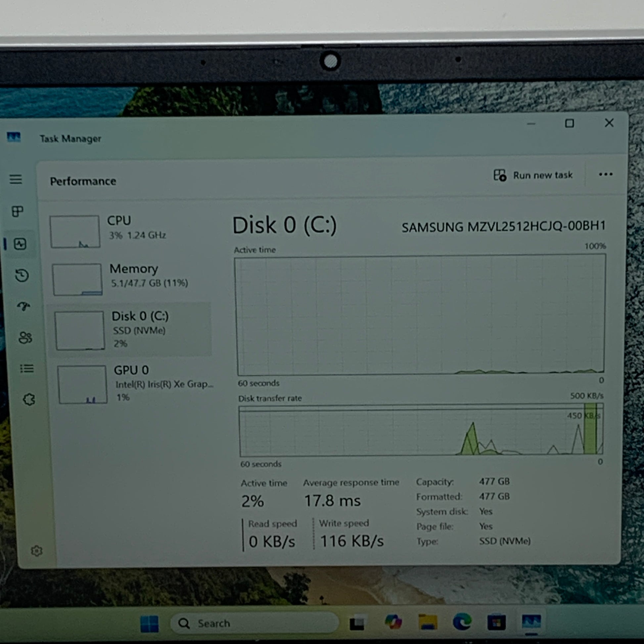Open Microsoft Store from the taskbar

pyautogui.click(x=496, y=622)
